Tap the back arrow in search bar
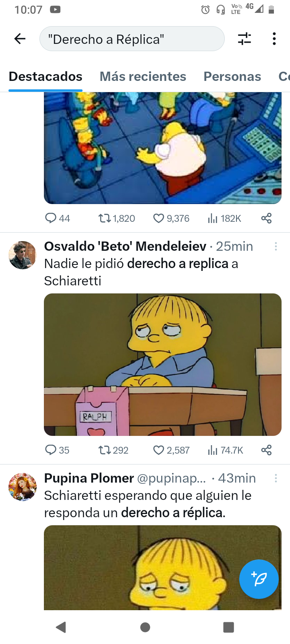The width and height of the screenshot is (290, 644). click(x=20, y=39)
